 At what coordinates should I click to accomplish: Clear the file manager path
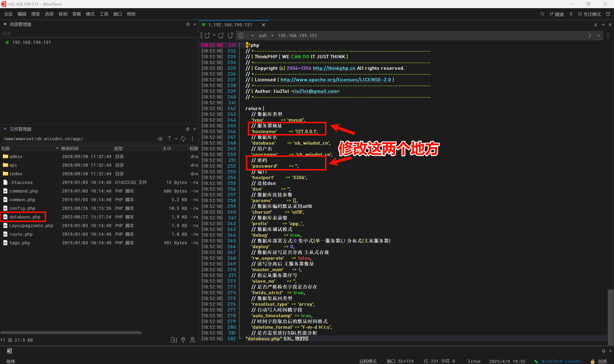tap(160, 139)
